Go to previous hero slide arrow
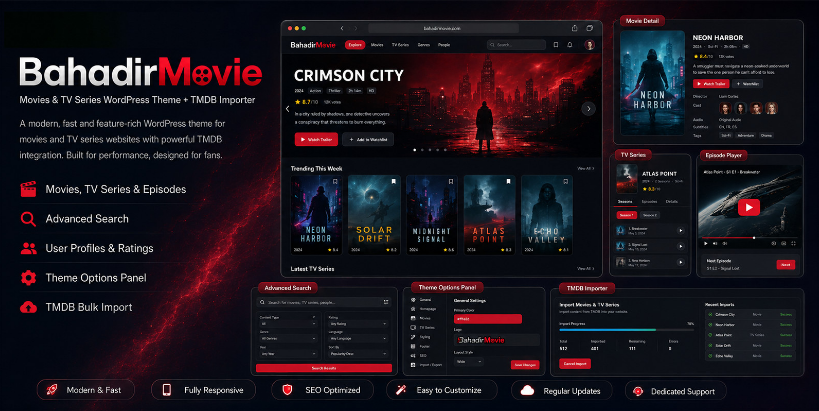The image size is (819, 411). [287, 109]
